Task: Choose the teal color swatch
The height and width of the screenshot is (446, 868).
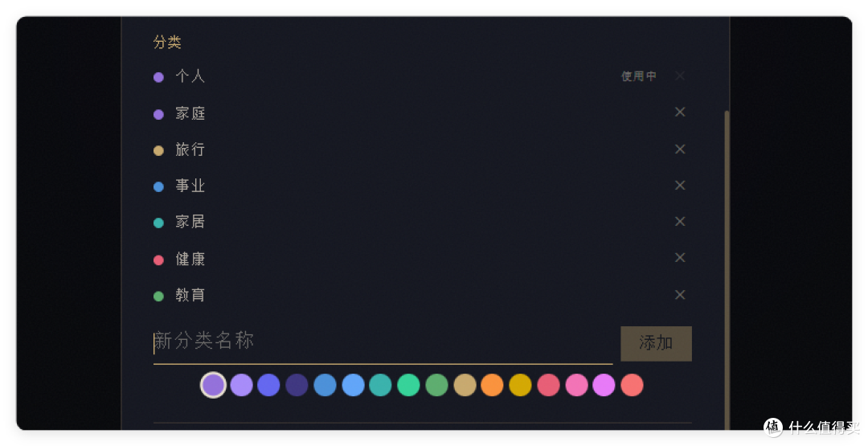Action: tap(380, 385)
